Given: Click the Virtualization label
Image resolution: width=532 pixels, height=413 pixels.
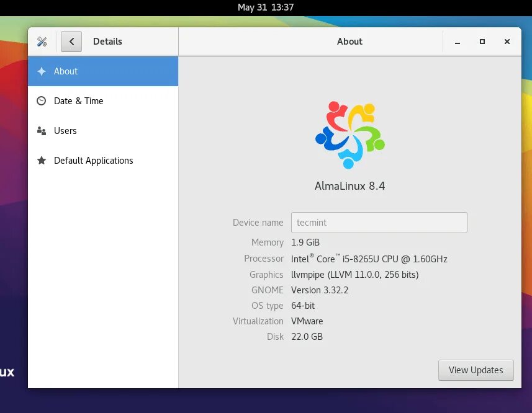Looking at the screenshot, I should point(258,321).
